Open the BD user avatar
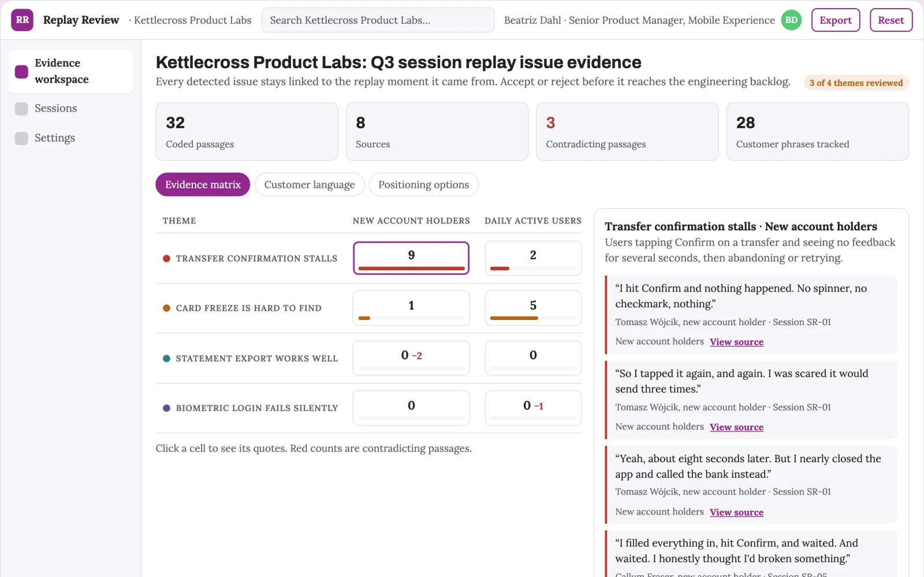This screenshot has width=924, height=577. pos(791,20)
